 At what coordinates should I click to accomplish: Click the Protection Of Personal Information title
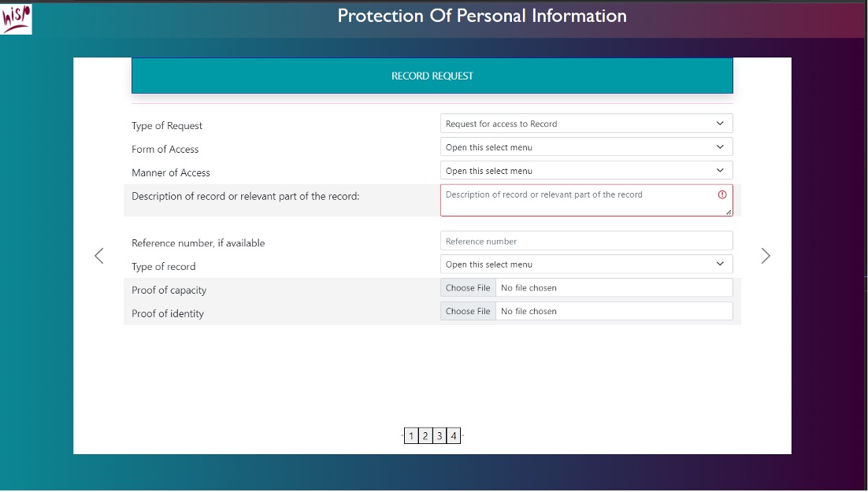(482, 16)
